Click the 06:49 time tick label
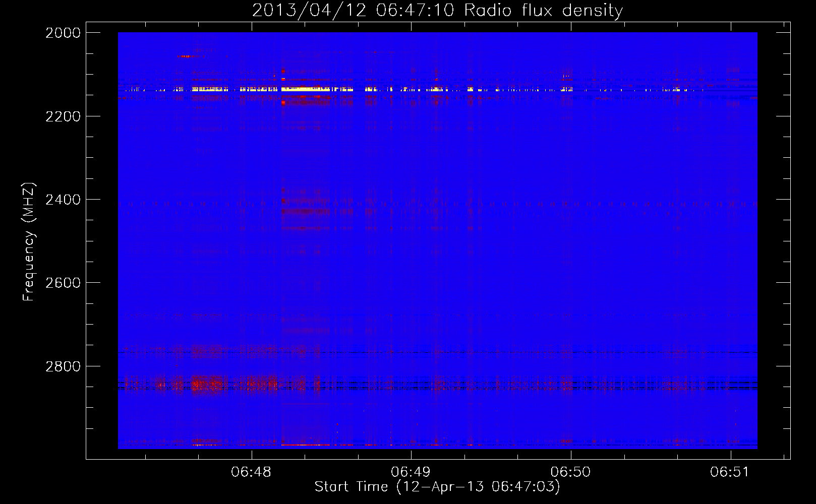The width and height of the screenshot is (816, 504). [411, 472]
